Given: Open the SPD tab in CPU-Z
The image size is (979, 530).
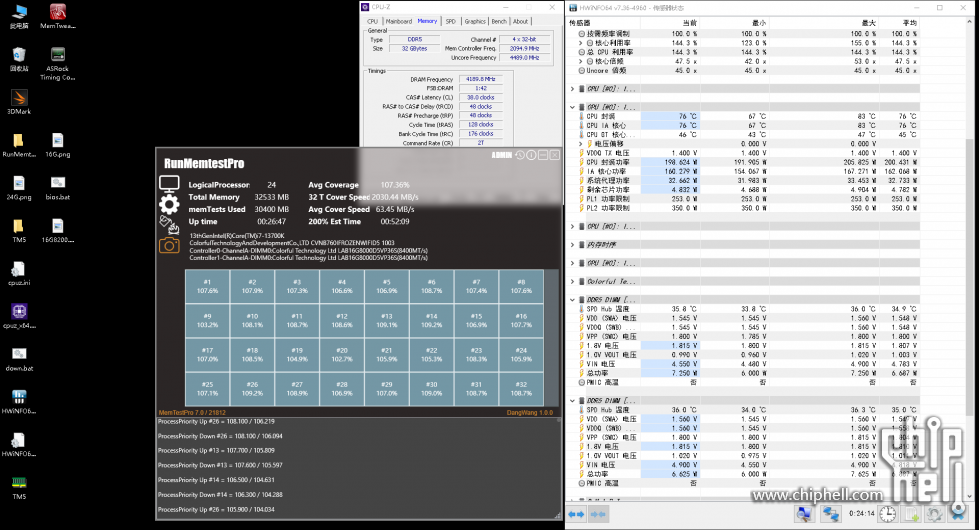Looking at the screenshot, I should point(450,21).
